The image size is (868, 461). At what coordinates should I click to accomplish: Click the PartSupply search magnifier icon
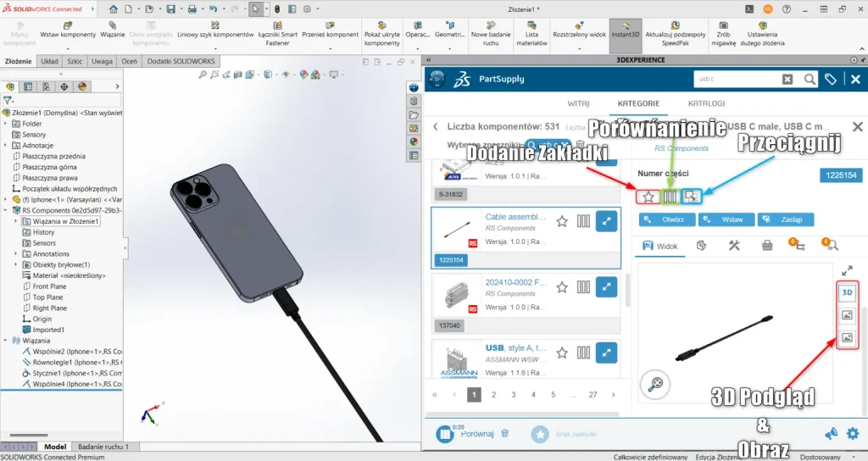(810, 79)
